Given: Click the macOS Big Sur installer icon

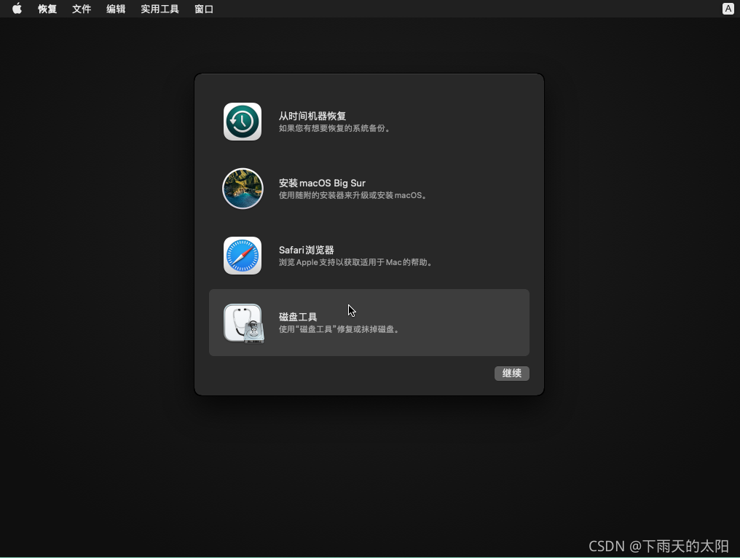Looking at the screenshot, I should 243,189.
